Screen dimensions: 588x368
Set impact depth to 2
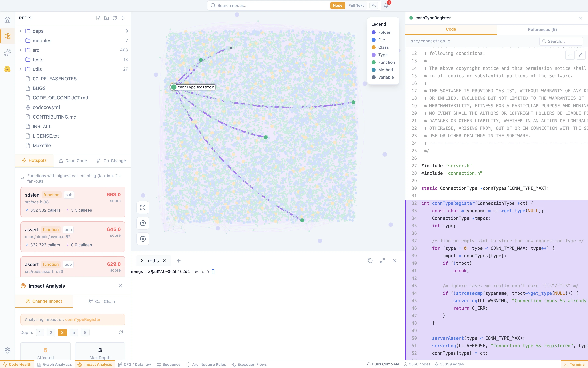(51, 332)
